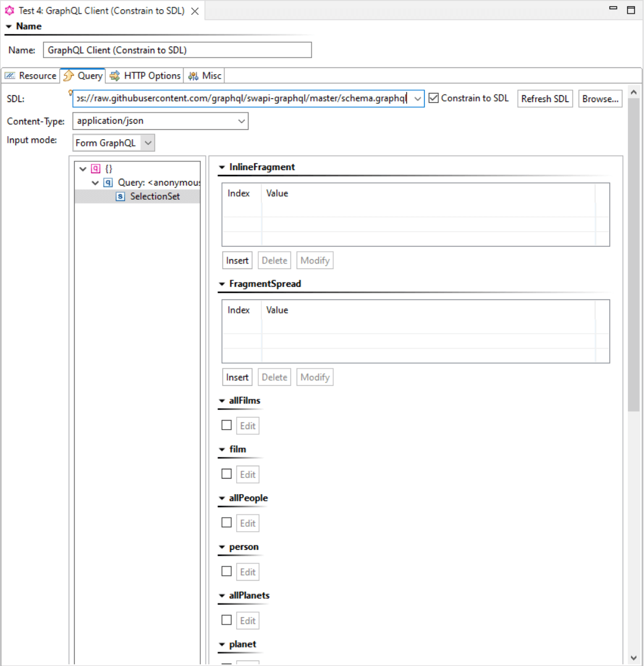
Task: Collapse the FragmentSpread section
Action: (222, 284)
